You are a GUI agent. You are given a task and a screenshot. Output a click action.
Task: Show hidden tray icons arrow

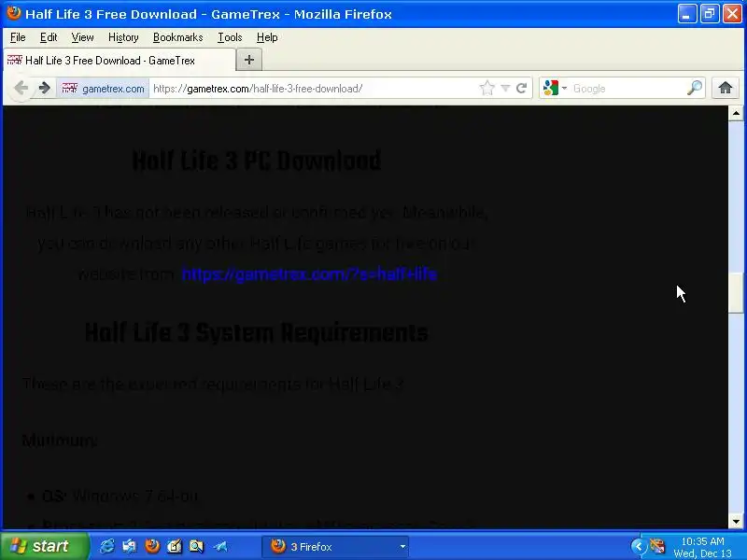[638, 546]
